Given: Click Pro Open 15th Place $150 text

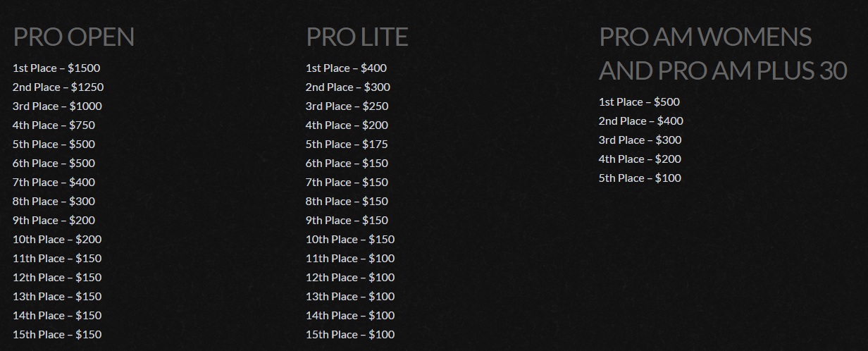Looking at the screenshot, I should pos(57,335).
